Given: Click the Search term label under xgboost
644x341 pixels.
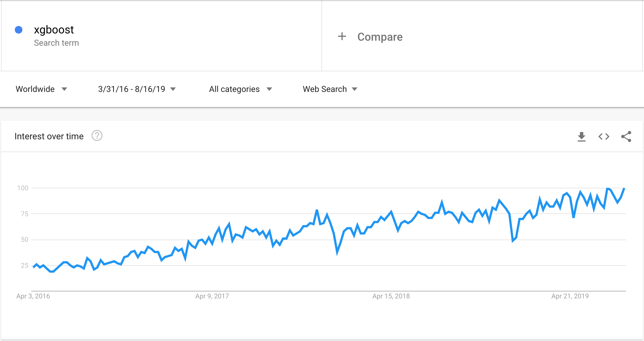Looking at the screenshot, I should coord(56,43).
